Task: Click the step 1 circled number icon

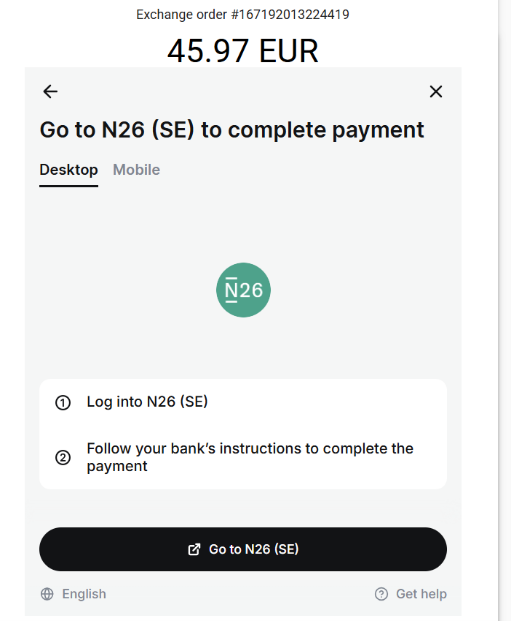Action: click(x=63, y=402)
